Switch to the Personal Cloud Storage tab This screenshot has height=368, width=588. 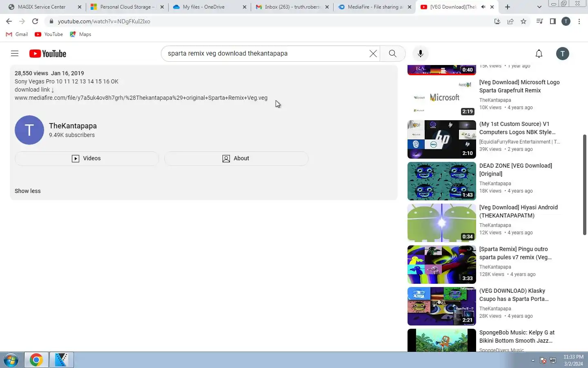coord(127,7)
